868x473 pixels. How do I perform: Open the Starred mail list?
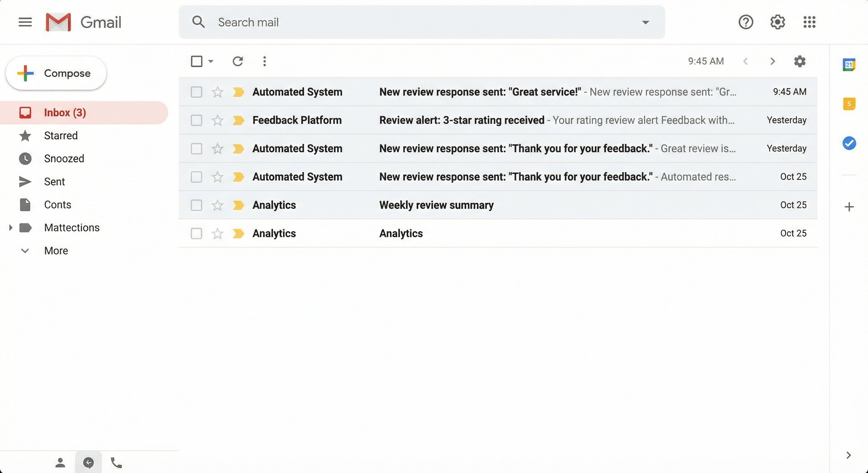61,136
